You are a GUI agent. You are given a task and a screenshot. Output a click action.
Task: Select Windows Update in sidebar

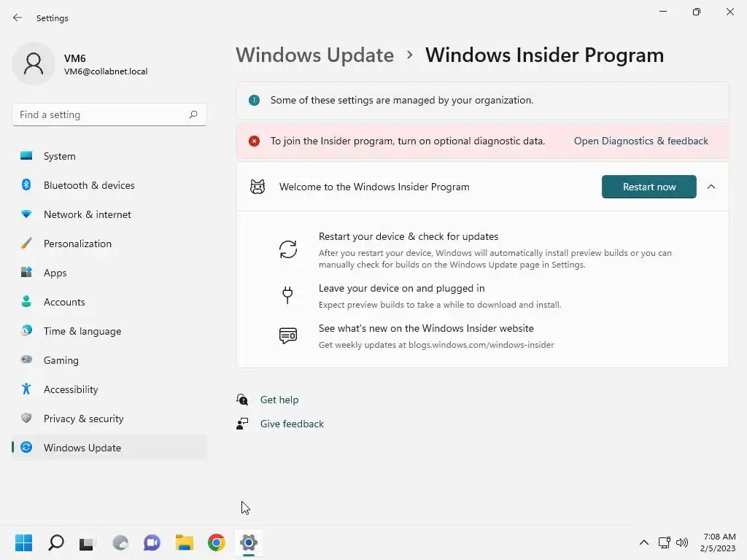click(109, 448)
